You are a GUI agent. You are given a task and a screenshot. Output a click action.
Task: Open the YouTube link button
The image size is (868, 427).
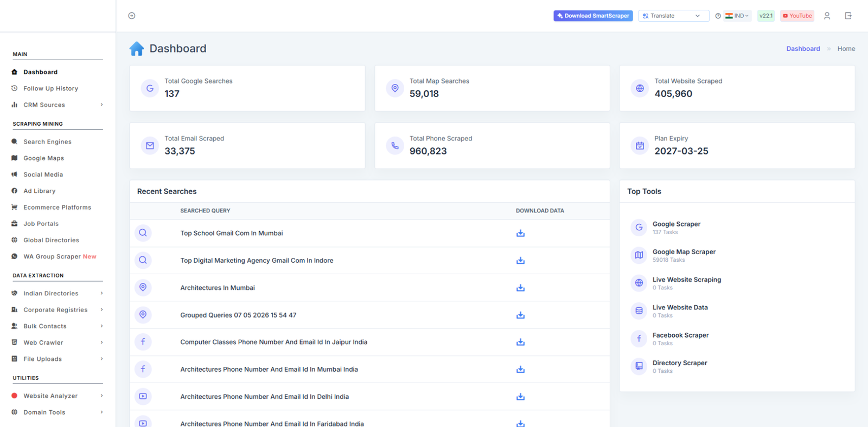coord(797,16)
